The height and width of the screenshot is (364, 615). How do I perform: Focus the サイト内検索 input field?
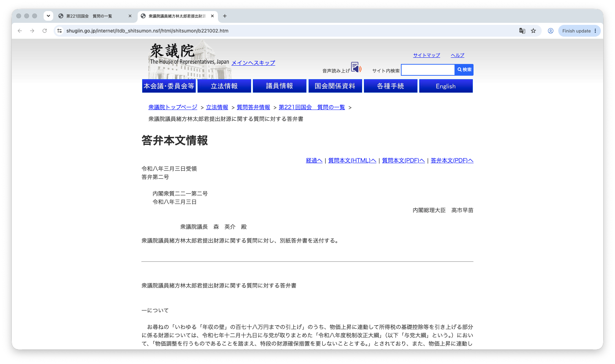(x=428, y=70)
